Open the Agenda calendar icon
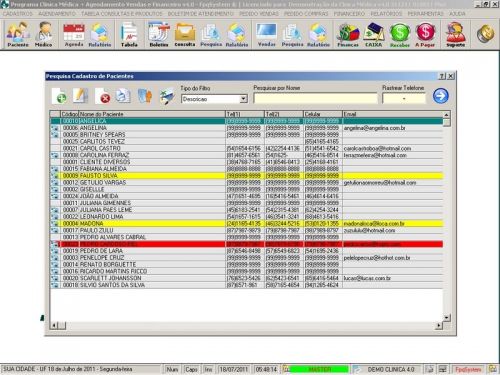500x375 pixels. (x=74, y=34)
